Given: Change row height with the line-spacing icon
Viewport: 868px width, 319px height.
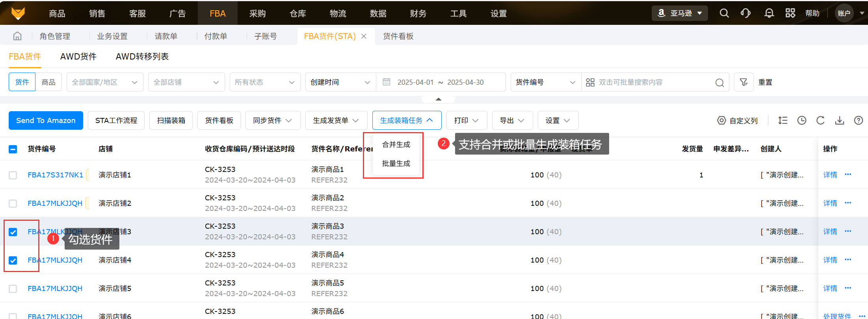Looking at the screenshot, I should point(783,121).
